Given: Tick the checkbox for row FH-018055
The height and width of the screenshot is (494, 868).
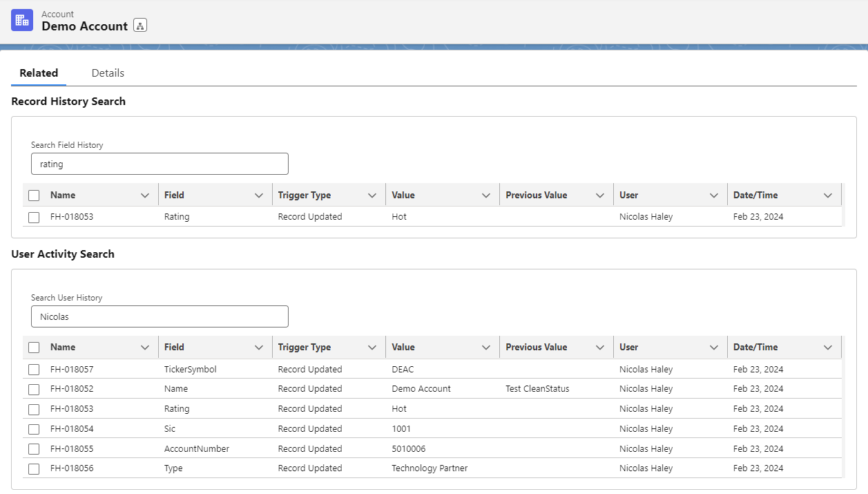Looking at the screenshot, I should tap(34, 449).
